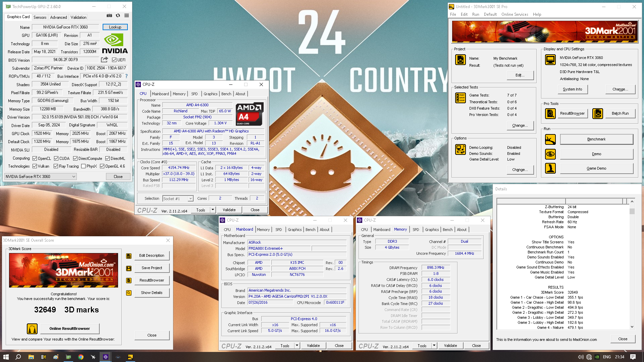Click the CPU-Z taskbar icon

pos(106,357)
